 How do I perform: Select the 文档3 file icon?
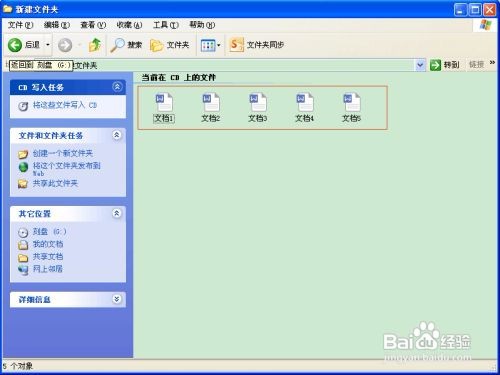pos(258,102)
